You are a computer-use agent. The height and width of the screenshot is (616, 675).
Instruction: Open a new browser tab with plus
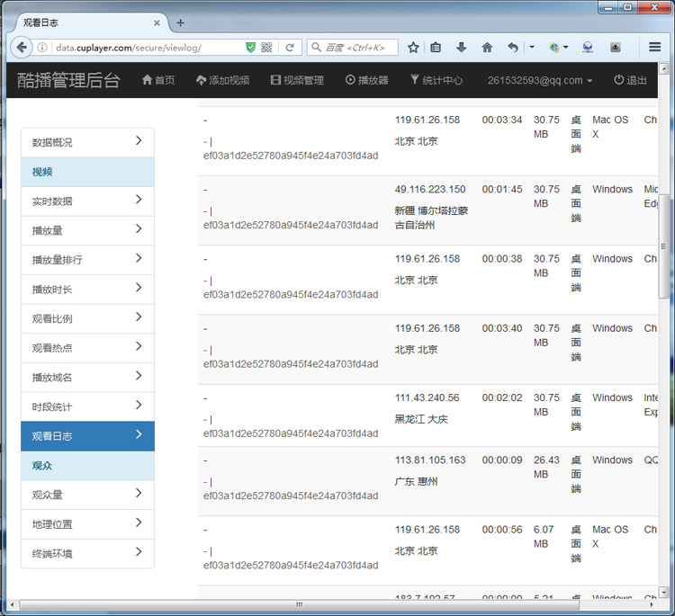(180, 22)
